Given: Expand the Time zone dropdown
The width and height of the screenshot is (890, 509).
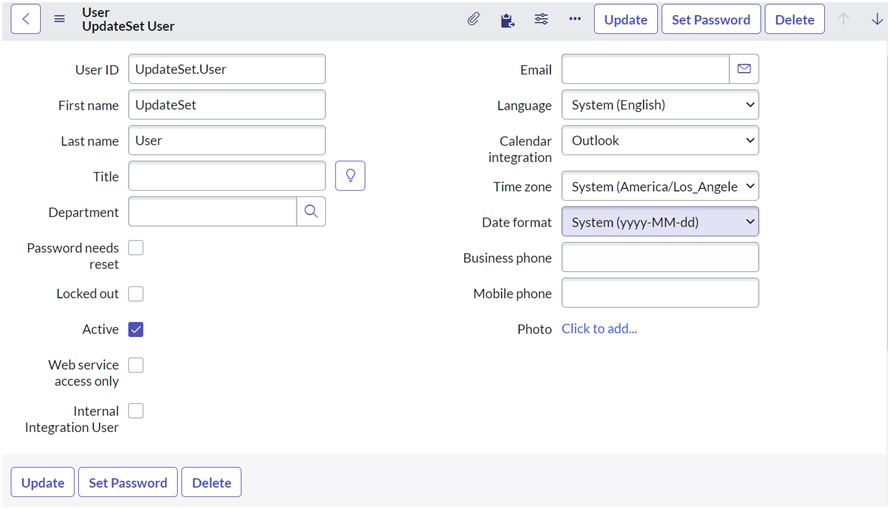Looking at the screenshot, I should [x=660, y=187].
